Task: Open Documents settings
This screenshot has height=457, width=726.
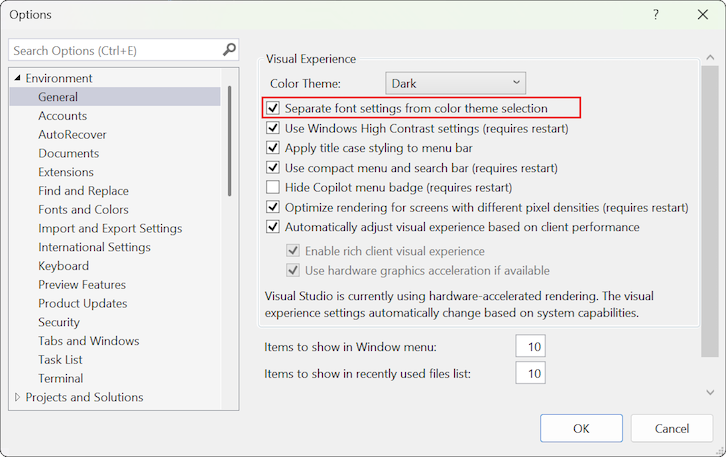Action: coord(69,153)
